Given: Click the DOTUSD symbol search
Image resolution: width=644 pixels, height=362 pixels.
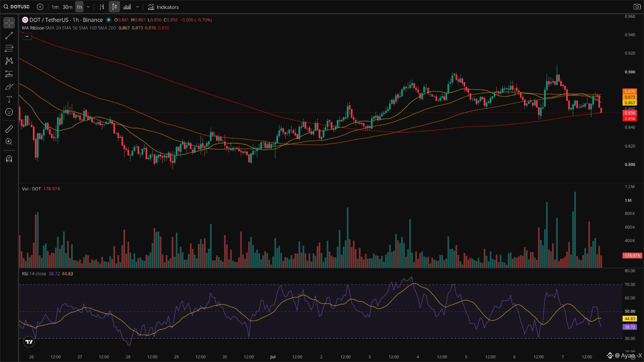Looking at the screenshot, I should pos(17,7).
